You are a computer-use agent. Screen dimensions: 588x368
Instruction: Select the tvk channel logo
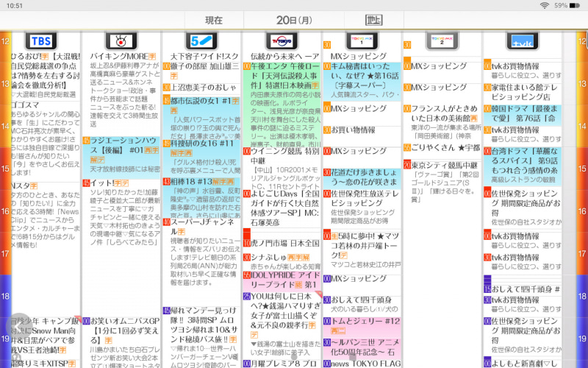pos(523,41)
